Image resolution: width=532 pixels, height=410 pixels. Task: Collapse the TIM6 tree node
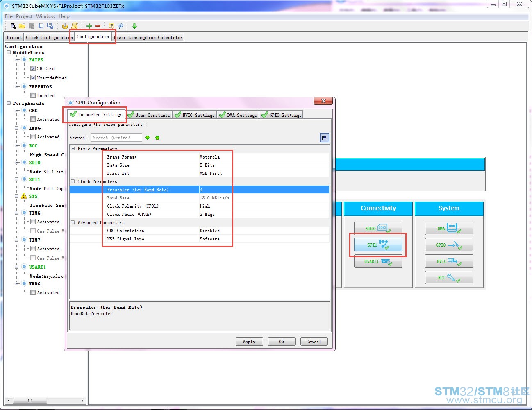click(x=17, y=213)
